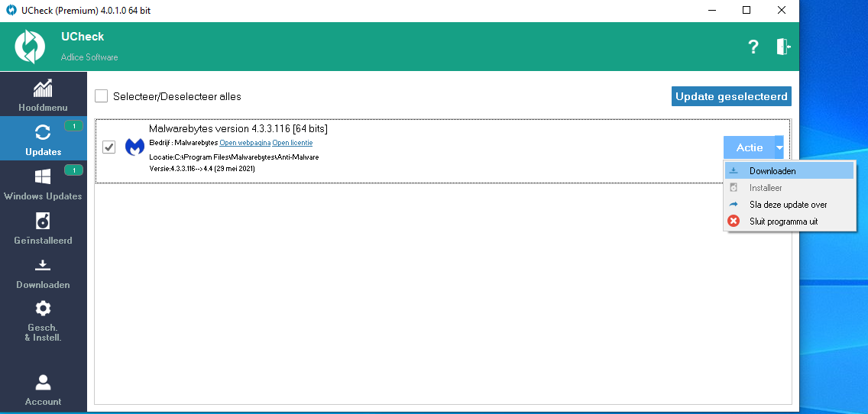This screenshot has width=868, height=414.
Task: Click the Versie 4.3.3.116-->4.4 text
Action: (x=202, y=168)
